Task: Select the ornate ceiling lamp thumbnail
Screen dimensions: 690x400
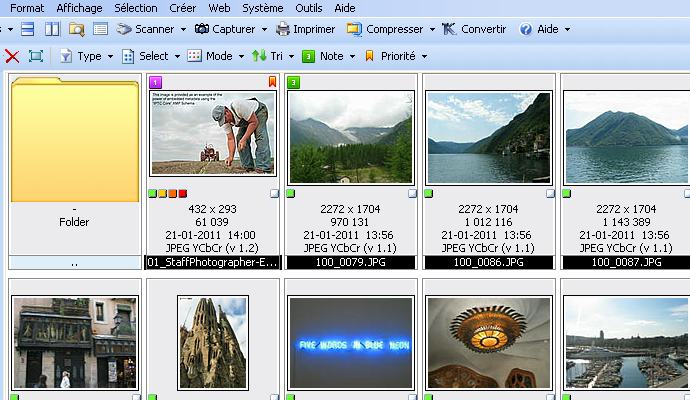Action: coord(489,343)
